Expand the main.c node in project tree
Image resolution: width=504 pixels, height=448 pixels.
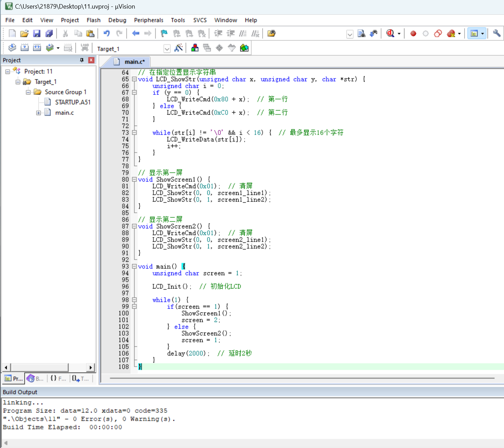coord(38,113)
